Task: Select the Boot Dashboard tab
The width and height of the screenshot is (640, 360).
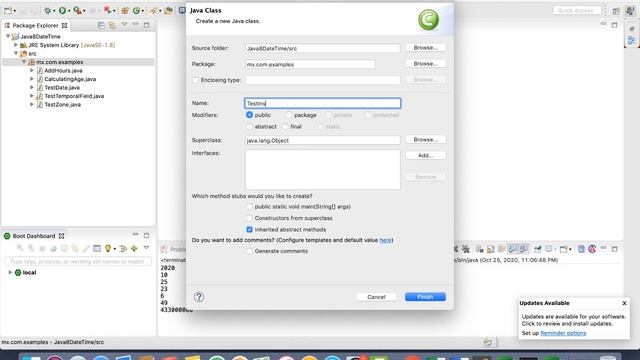Action: tap(34, 236)
